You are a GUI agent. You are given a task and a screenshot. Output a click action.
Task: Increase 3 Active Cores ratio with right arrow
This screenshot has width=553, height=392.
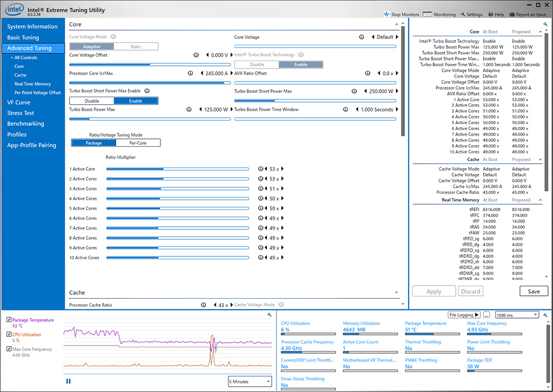282,188
